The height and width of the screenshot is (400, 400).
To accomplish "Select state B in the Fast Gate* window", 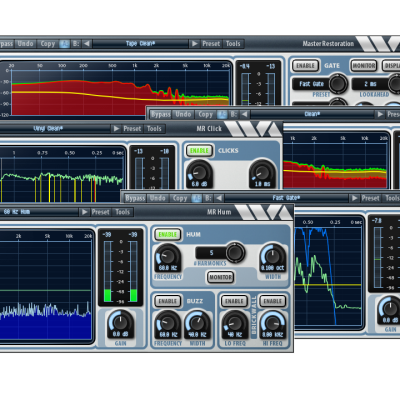I will click(208, 198).
